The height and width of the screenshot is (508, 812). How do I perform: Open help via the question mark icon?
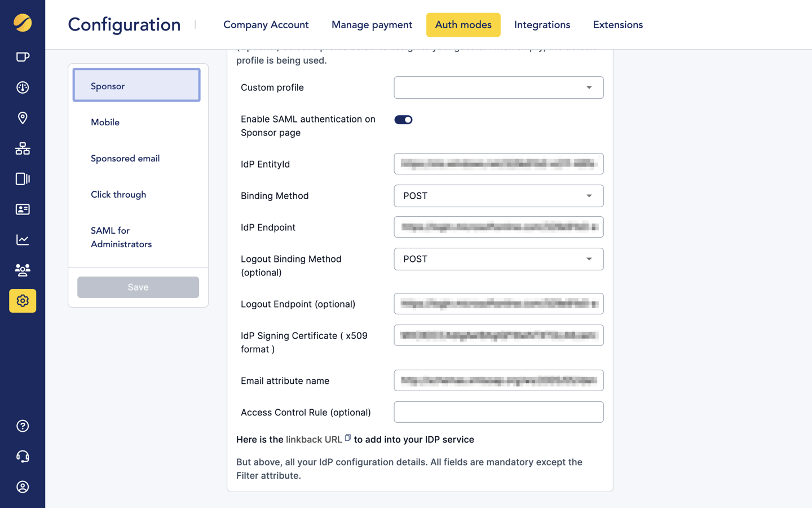pos(23,426)
